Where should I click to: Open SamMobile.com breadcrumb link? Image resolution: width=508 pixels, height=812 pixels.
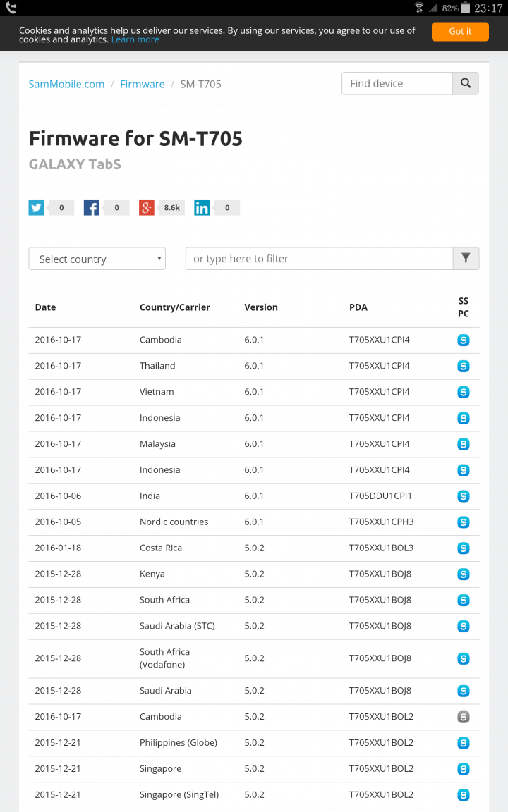pyautogui.click(x=66, y=84)
